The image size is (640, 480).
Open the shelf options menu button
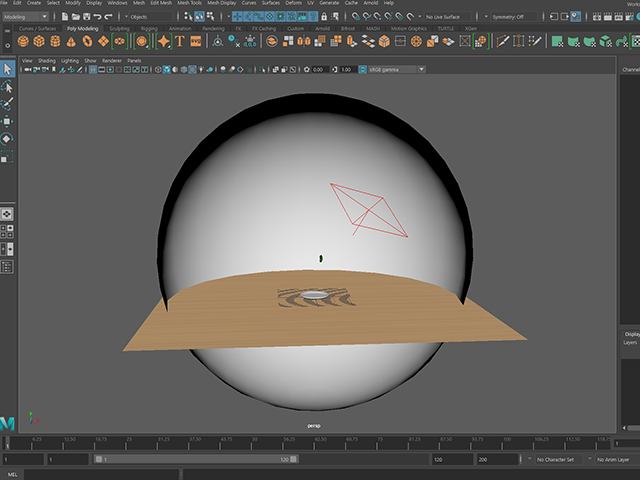coord(7,45)
